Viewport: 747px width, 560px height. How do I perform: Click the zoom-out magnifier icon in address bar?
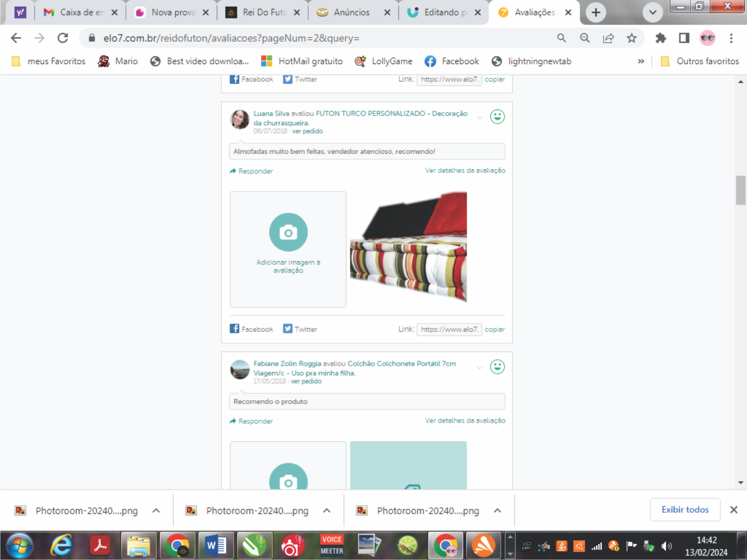pos(585,38)
